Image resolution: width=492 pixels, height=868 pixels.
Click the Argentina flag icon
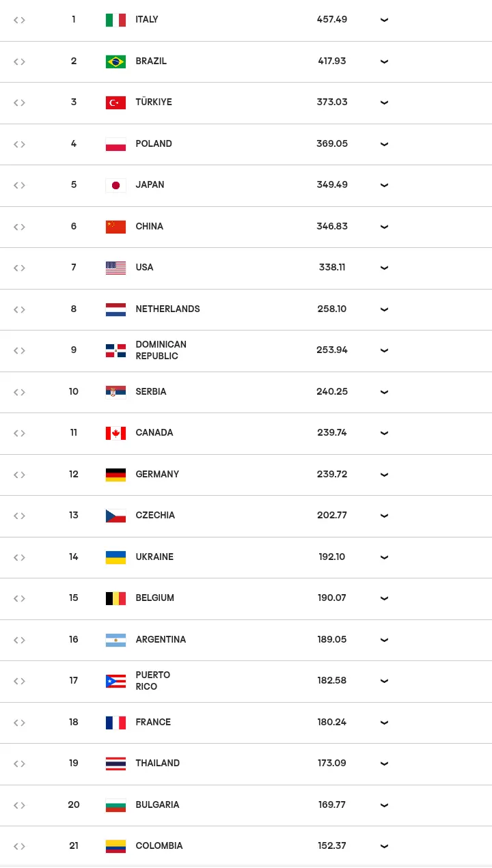pyautogui.click(x=115, y=640)
